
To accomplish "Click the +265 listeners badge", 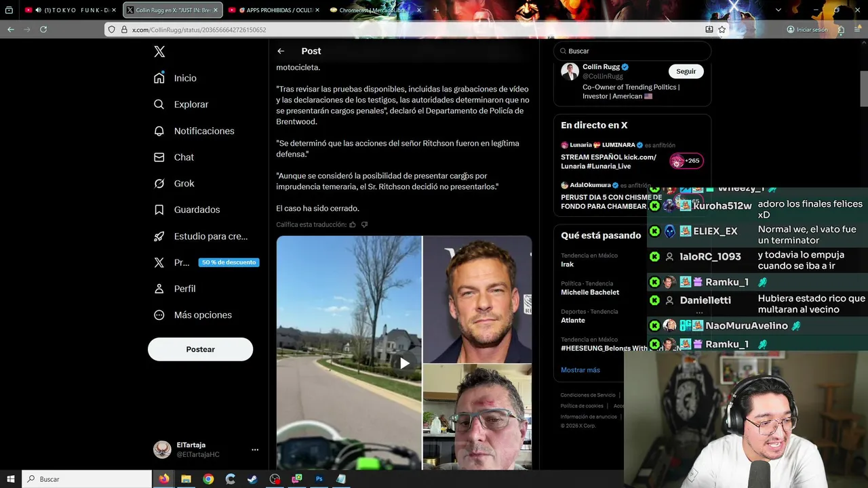I will point(686,161).
